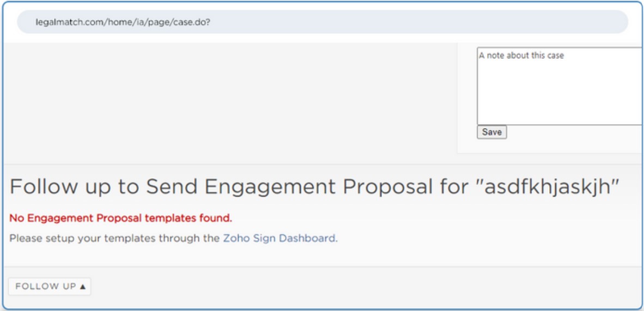Click the up-arrow icon in FOLLOW UP
Image resolution: width=644 pixels, height=311 pixels.
pyautogui.click(x=83, y=286)
